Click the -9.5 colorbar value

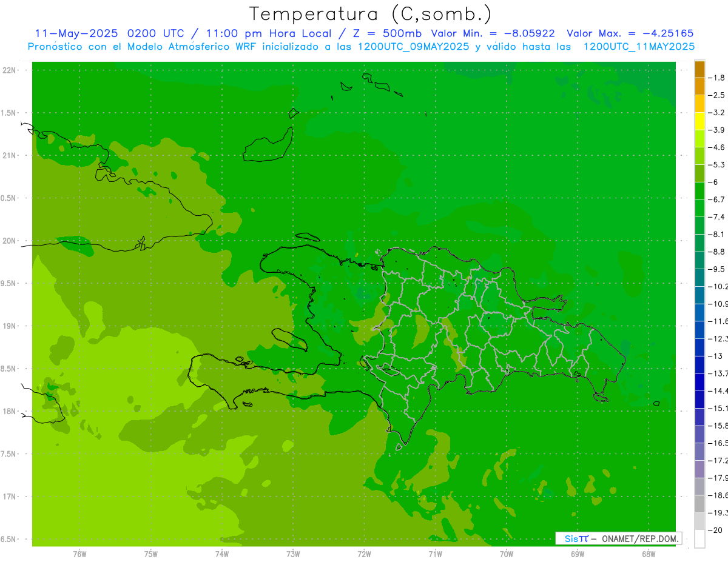(716, 269)
